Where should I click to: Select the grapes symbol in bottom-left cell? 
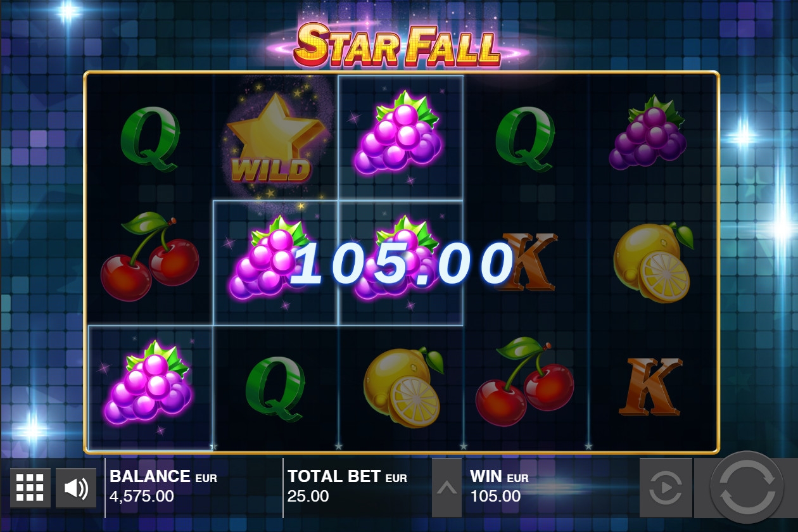pyautogui.click(x=149, y=382)
